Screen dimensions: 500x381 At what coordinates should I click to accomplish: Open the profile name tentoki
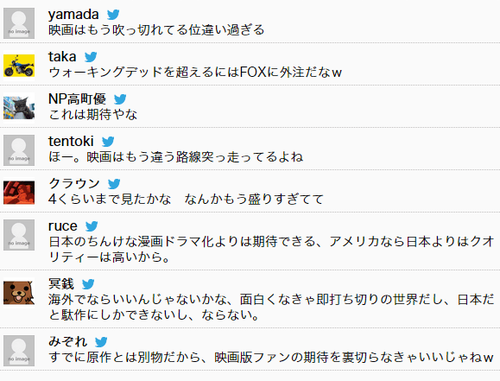tap(71, 141)
